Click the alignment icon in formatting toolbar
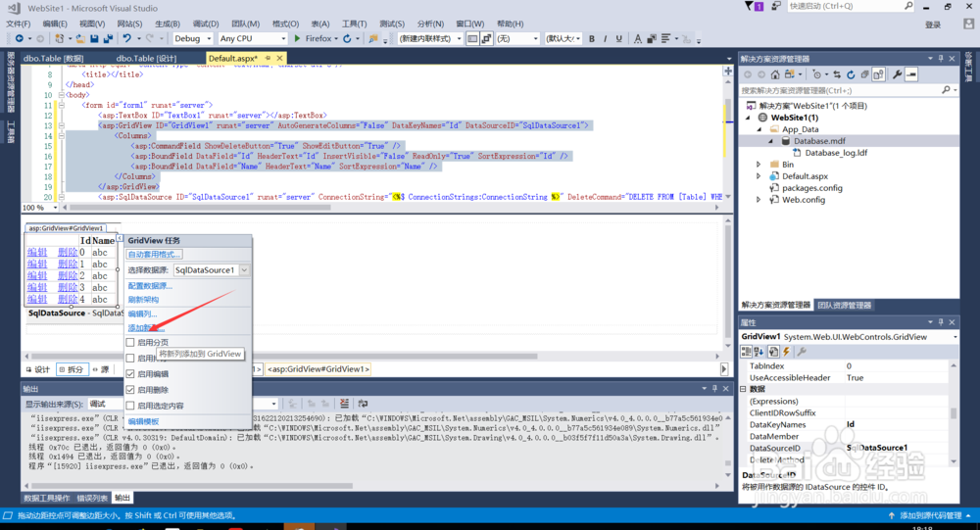This screenshot has height=530, width=980. pyautogui.click(x=665, y=39)
